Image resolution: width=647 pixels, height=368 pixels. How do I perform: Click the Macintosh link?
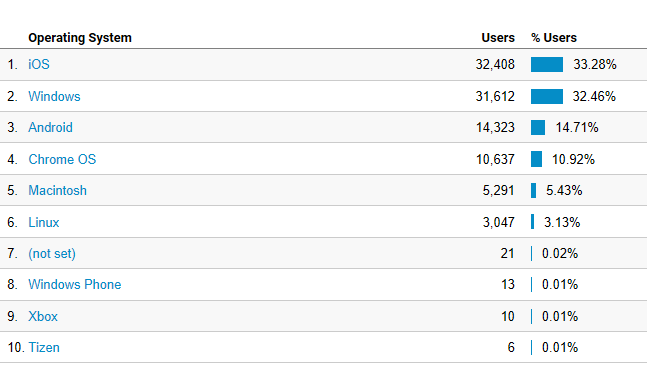[x=57, y=190]
